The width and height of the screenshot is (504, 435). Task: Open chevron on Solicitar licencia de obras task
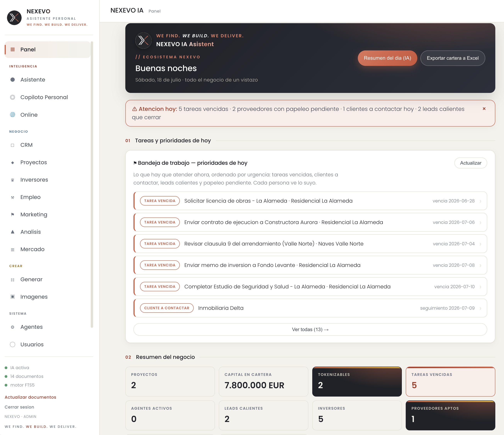tap(480, 201)
